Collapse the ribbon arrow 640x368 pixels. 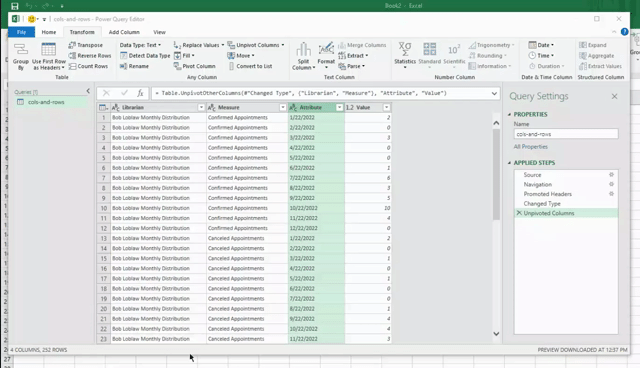[x=614, y=32]
